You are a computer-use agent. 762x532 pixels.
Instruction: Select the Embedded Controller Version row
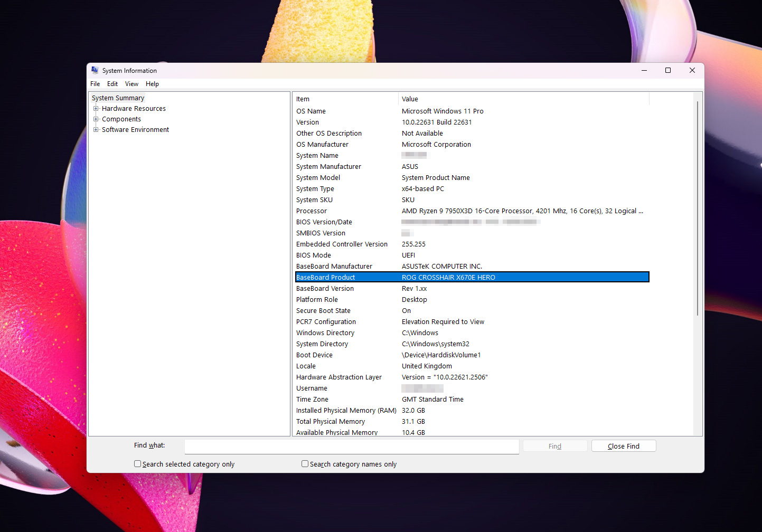[472, 244]
